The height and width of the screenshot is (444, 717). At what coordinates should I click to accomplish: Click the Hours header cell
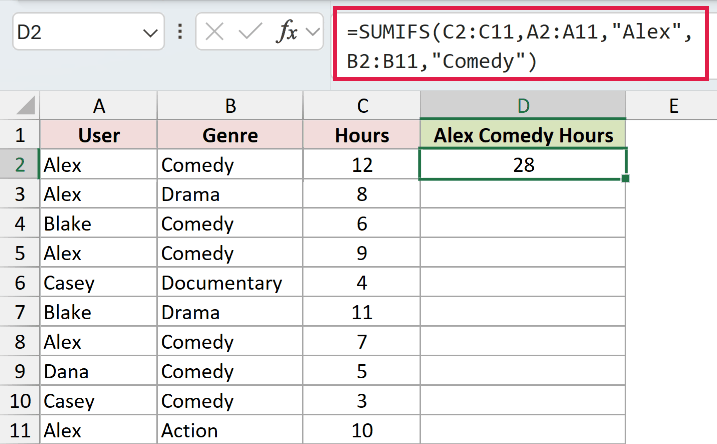point(362,135)
